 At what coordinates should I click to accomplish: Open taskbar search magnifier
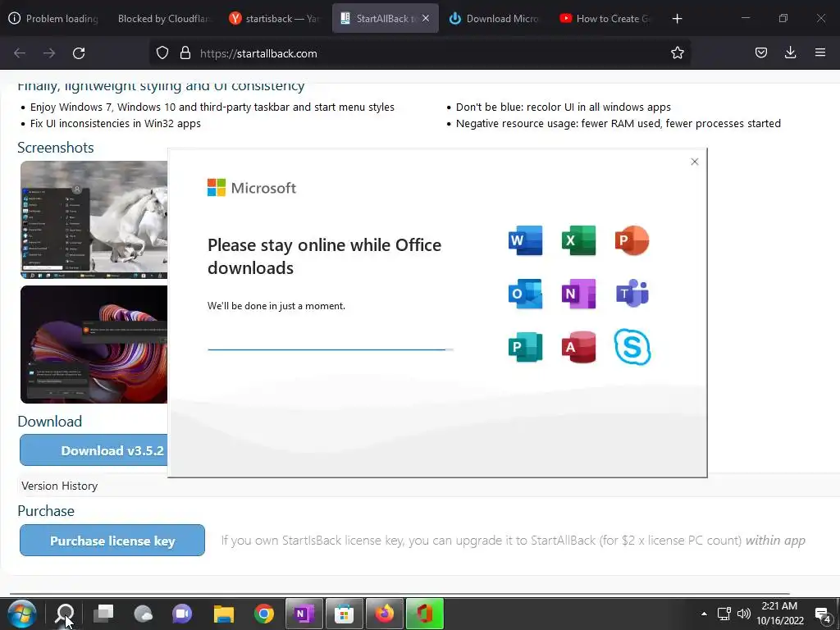(x=65, y=614)
